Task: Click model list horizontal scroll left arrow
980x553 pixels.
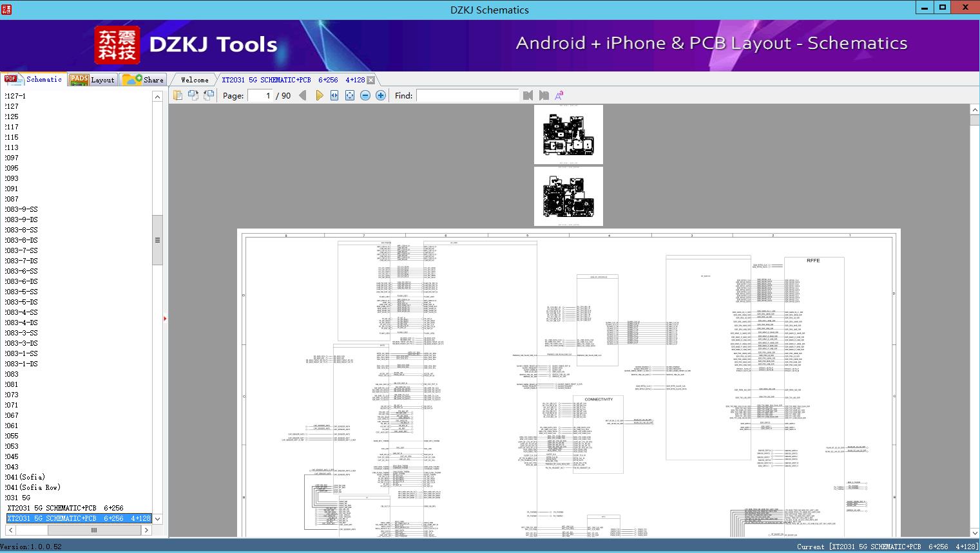Action: click(x=11, y=530)
